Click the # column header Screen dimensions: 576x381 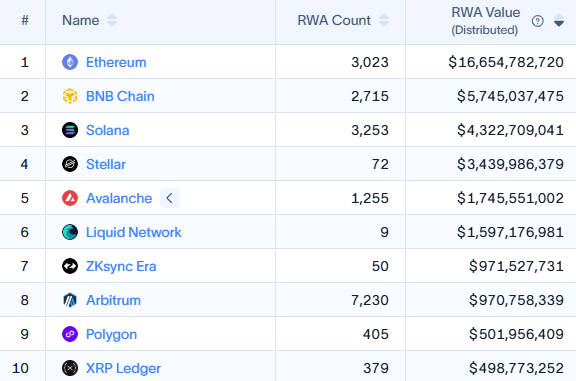click(x=25, y=20)
